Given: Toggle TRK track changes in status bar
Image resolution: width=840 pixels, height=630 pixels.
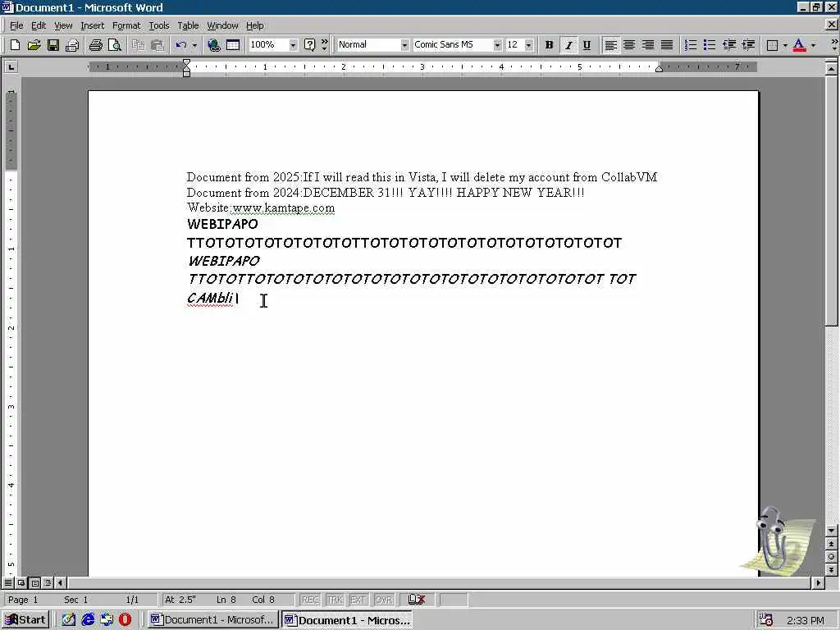Looking at the screenshot, I should click(x=335, y=600).
